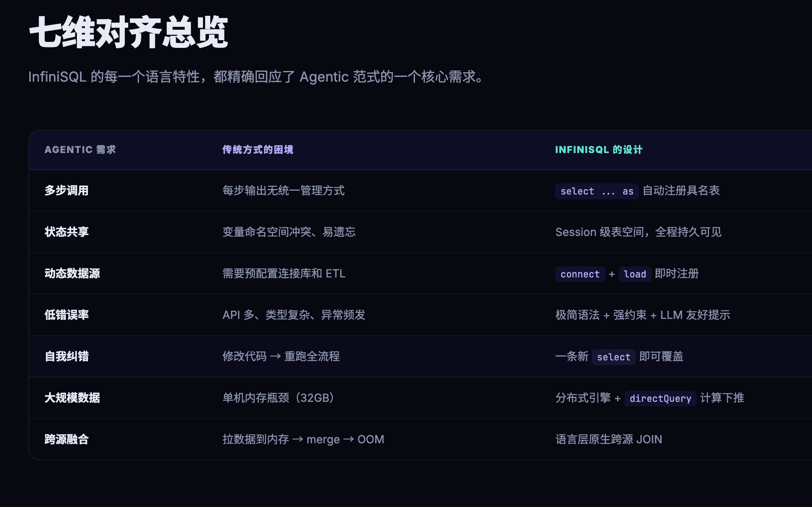Select the 低错误率 row label
This screenshot has width=812, height=507.
(x=67, y=315)
